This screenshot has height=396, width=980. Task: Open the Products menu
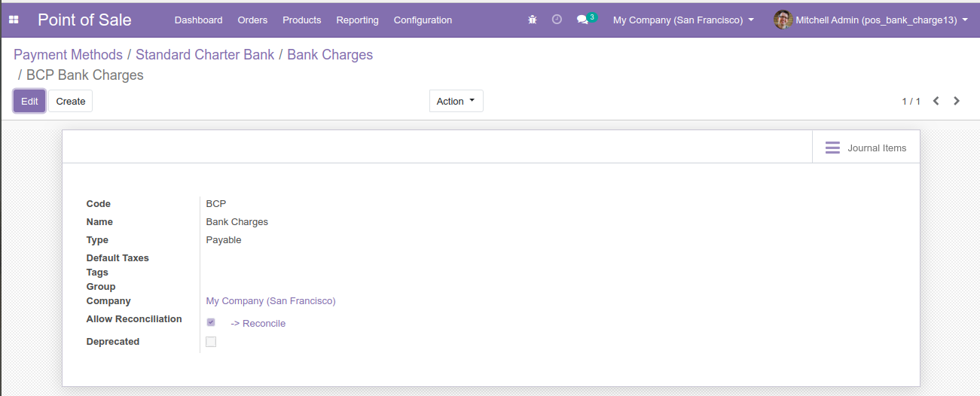(302, 20)
